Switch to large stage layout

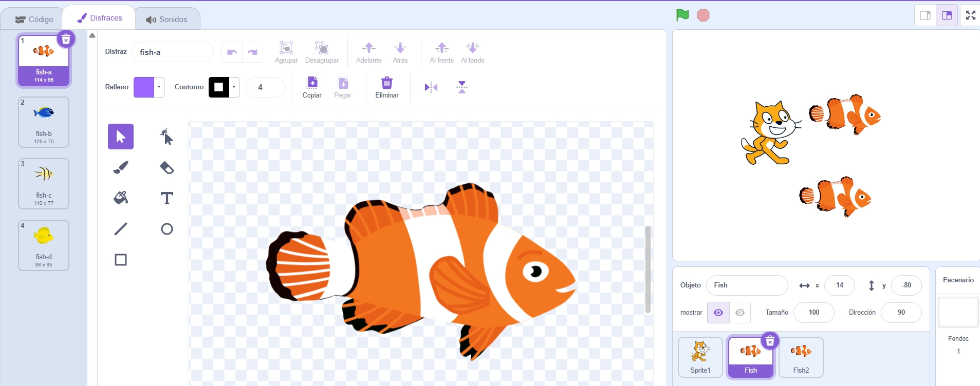947,15
